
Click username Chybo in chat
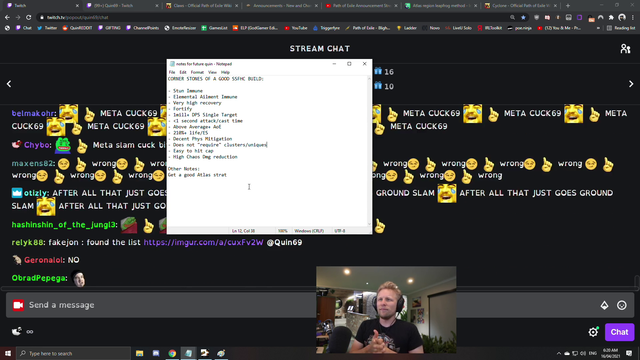pyautogui.click(x=37, y=145)
